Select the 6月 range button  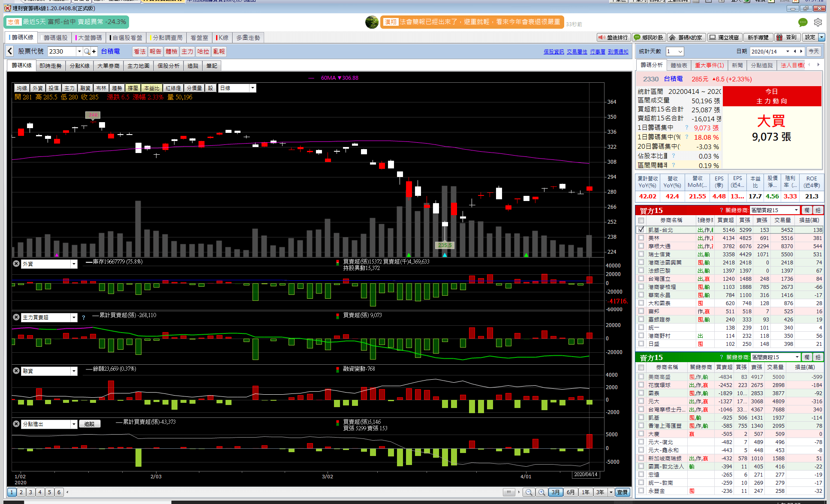pyautogui.click(x=570, y=492)
